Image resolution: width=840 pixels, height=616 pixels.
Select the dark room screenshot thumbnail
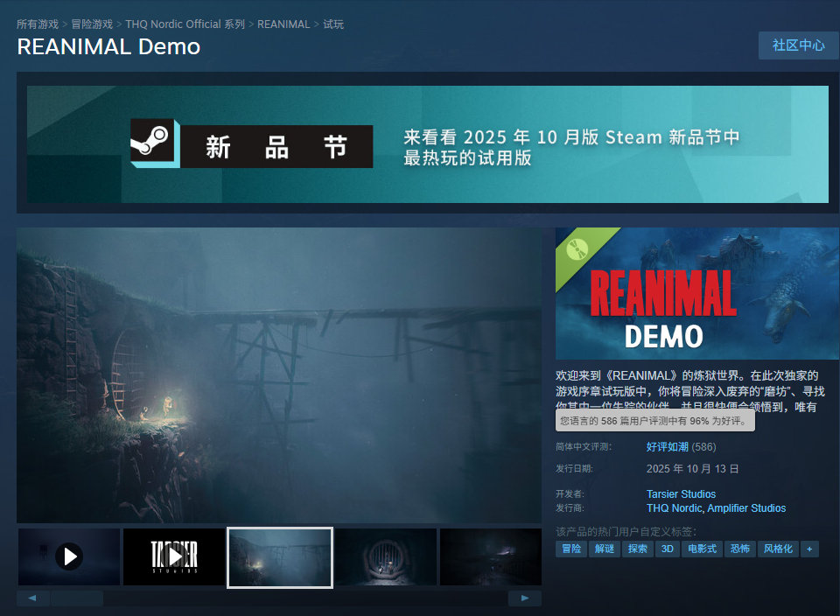point(490,557)
